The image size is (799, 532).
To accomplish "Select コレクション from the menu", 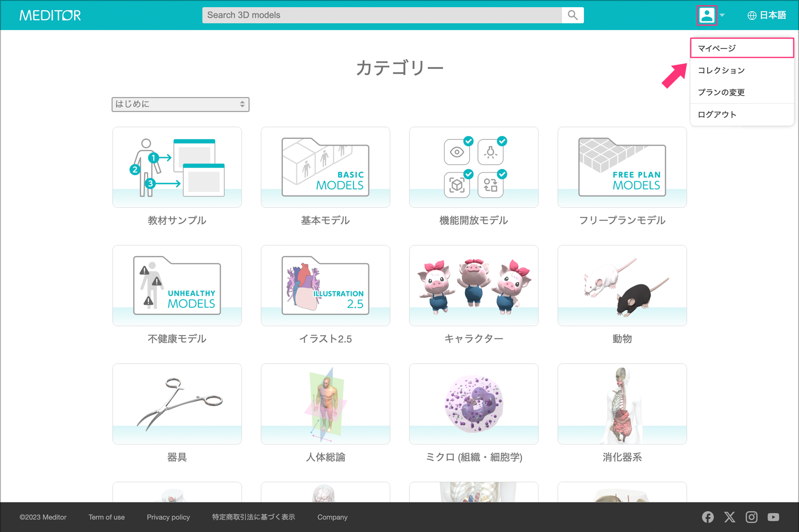I will coord(721,70).
